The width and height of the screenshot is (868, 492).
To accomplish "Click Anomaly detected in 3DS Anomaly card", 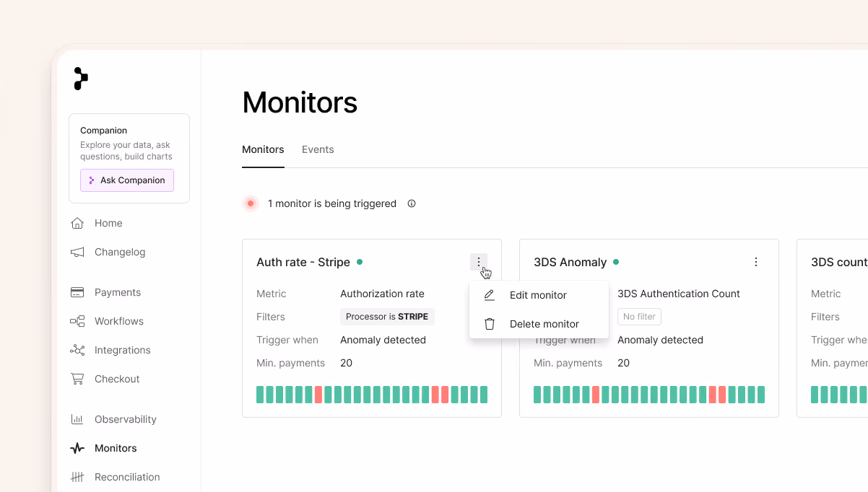I will click(661, 340).
